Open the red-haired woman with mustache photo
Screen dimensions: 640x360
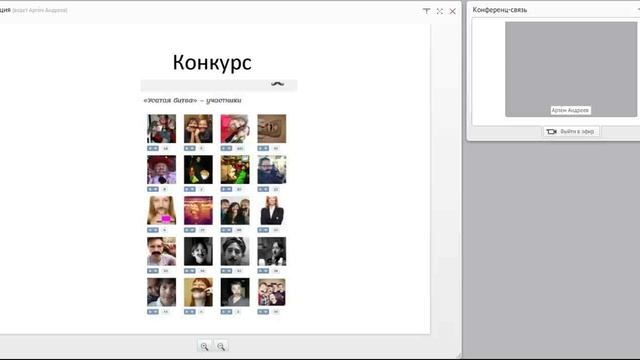(x=198, y=292)
